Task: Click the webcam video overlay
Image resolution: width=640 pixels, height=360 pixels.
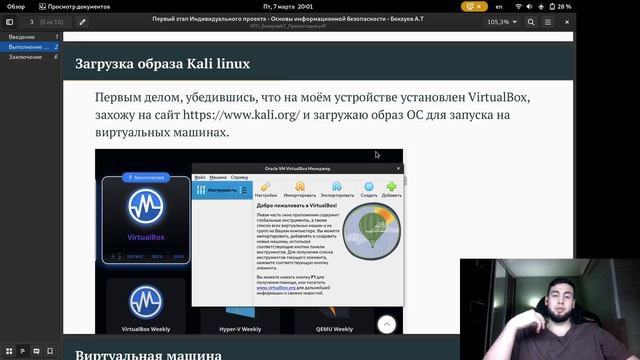Action: click(550, 309)
